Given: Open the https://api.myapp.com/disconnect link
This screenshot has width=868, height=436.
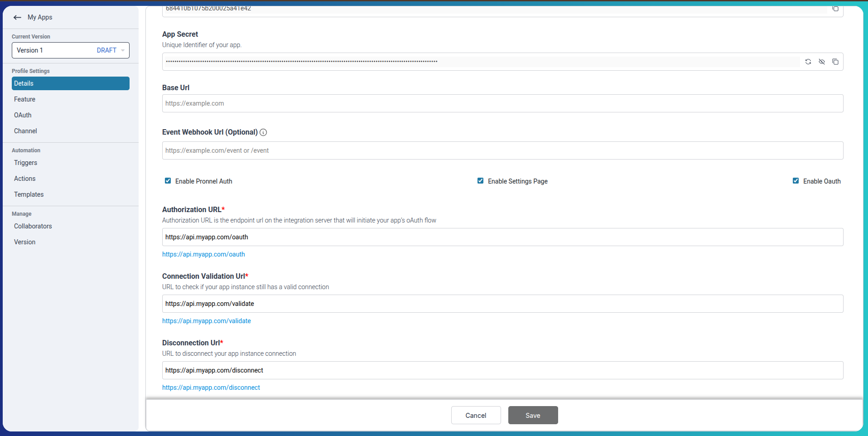Looking at the screenshot, I should point(211,388).
